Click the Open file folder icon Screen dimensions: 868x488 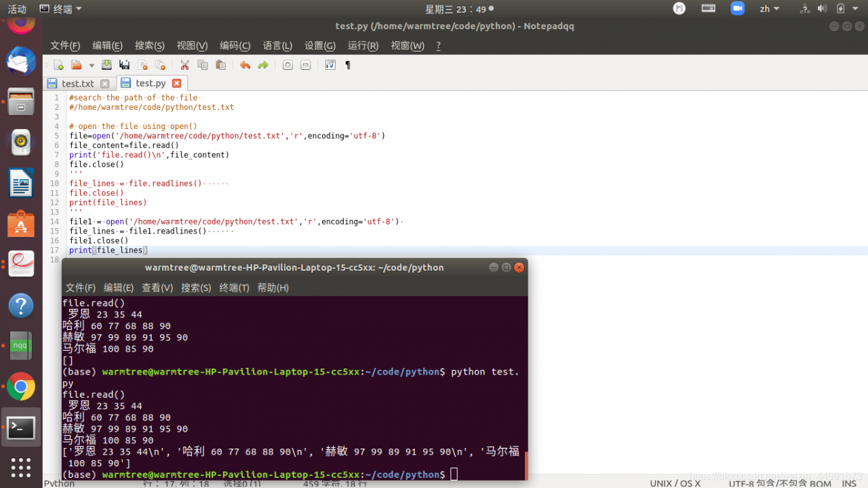(76, 65)
